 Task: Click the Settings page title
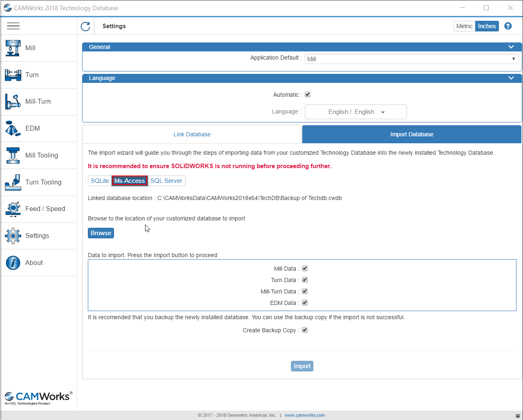(x=114, y=26)
